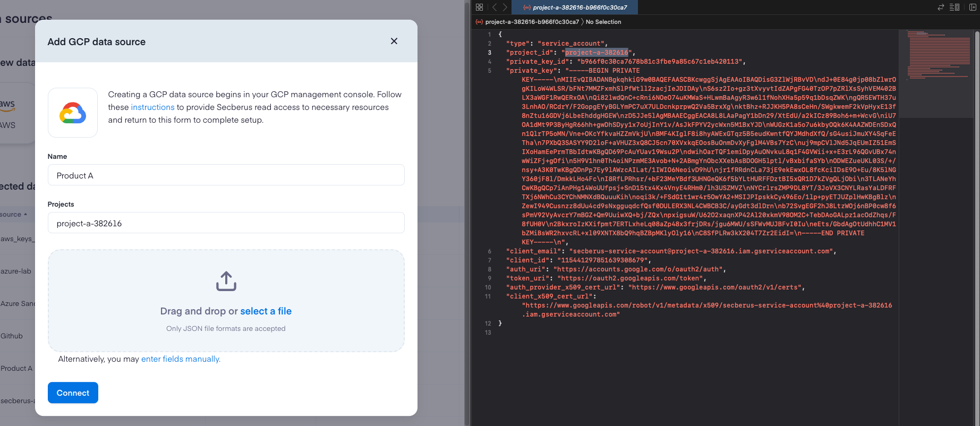The width and height of the screenshot is (980, 426).
Task: Edit the Name field containing Product A
Action: (226, 175)
